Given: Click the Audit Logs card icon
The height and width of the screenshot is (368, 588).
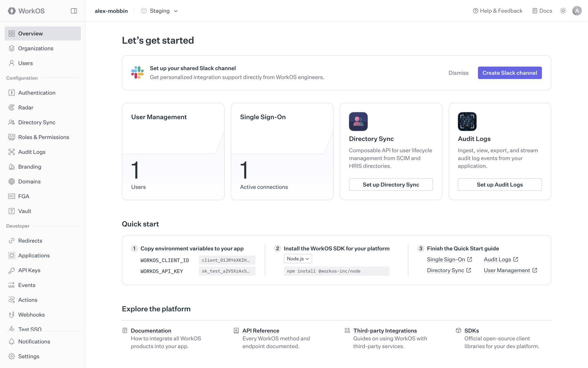Looking at the screenshot, I should (x=467, y=121).
